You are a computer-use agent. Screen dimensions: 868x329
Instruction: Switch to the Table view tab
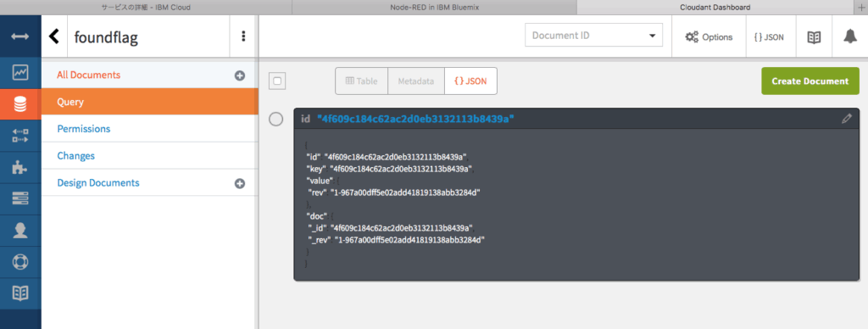361,81
